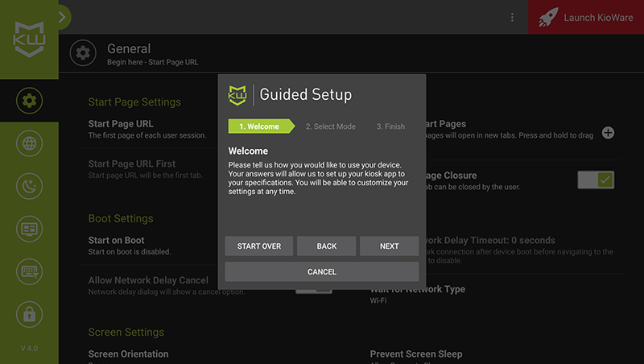This screenshot has height=364, width=644.
Task: Click the BACK button
Action: (327, 246)
